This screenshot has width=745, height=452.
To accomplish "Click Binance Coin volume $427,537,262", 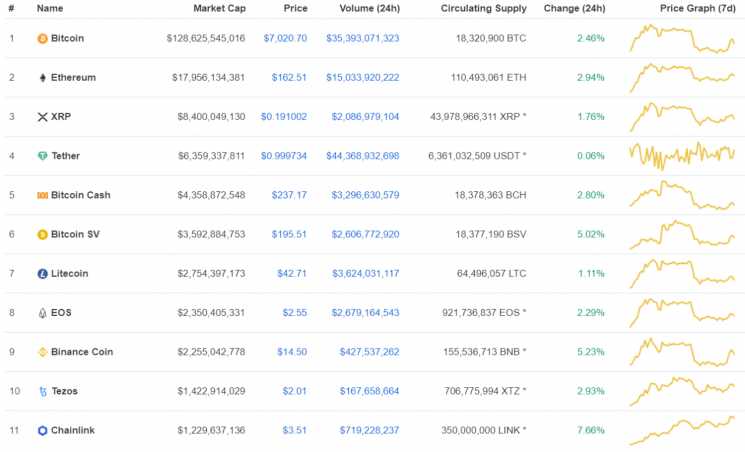I will point(369,352).
